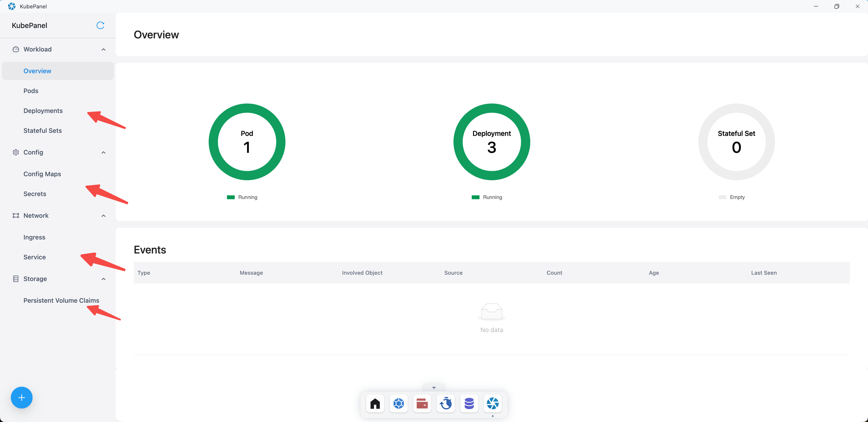Open the stopwatch timer app in dock
This screenshot has height=422, width=868.
(446, 403)
